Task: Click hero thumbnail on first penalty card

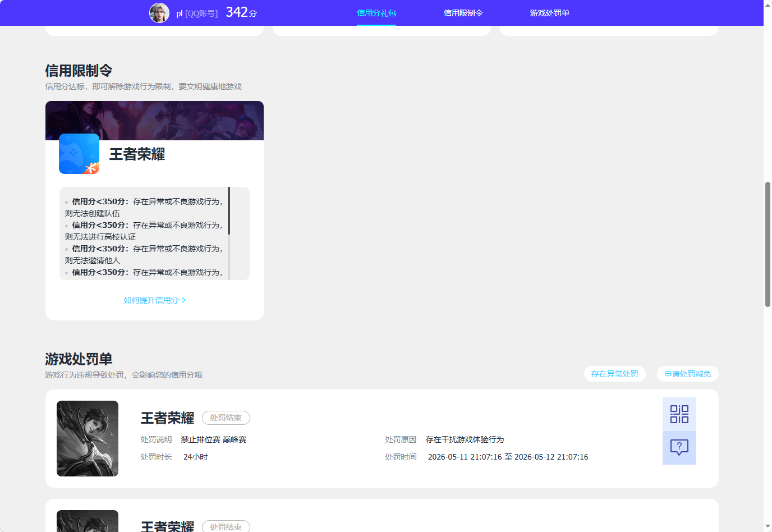Action: (x=88, y=438)
